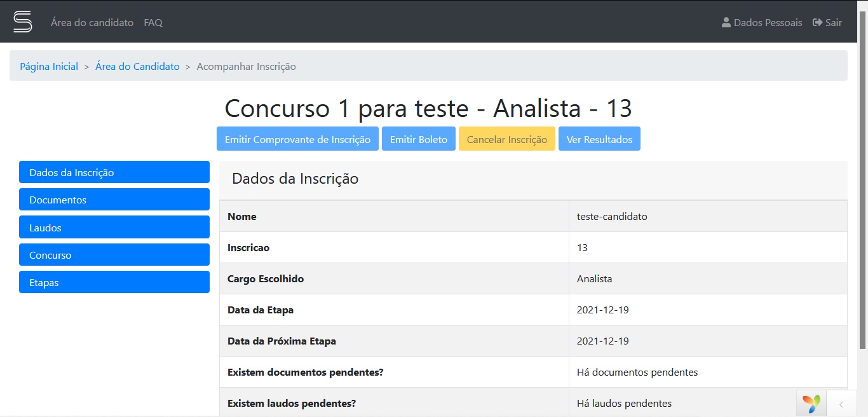Click Emitir Comprovante de Inscrição button
Viewport: 868px width, 417px height.
pyautogui.click(x=297, y=139)
